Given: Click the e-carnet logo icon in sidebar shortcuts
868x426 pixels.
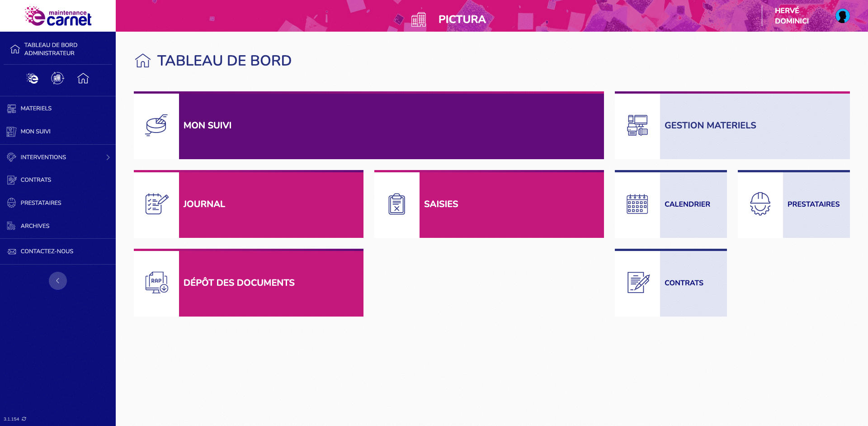Looking at the screenshot, I should pos(33,78).
